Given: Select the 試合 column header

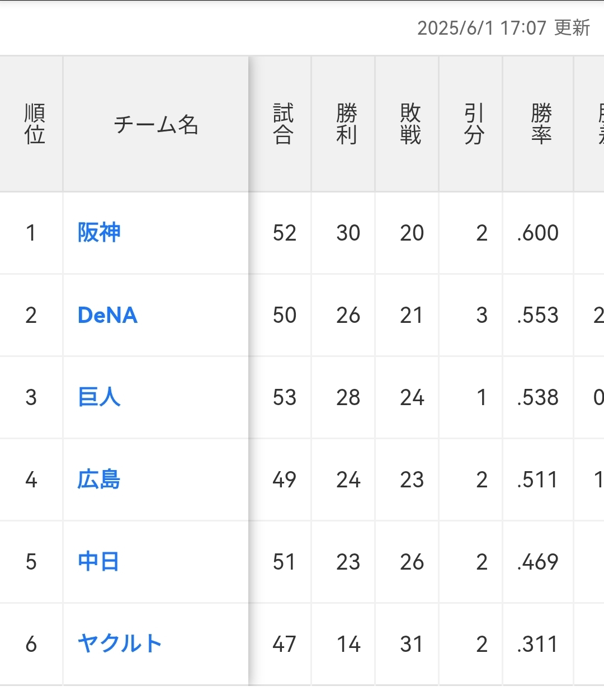Looking at the screenshot, I should coord(283,124).
